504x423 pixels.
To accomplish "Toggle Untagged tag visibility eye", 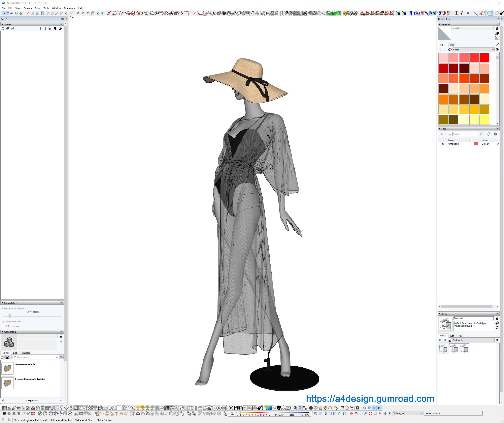I will tap(443, 144).
